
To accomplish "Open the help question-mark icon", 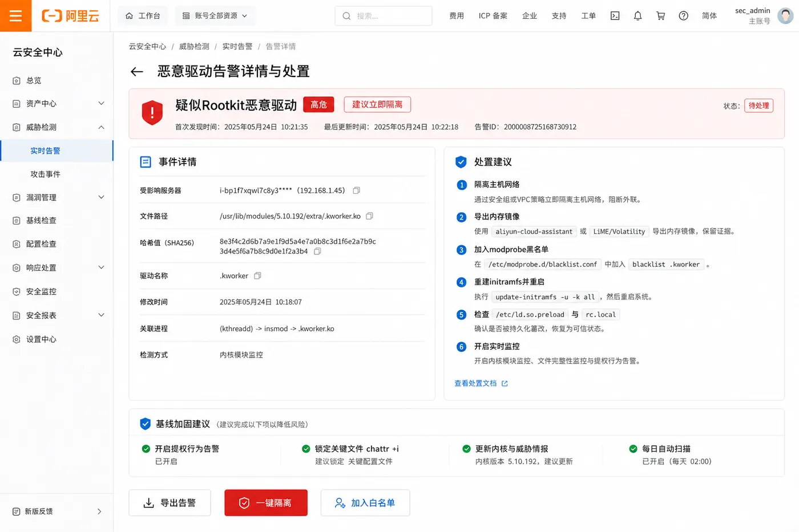I will (x=683, y=16).
